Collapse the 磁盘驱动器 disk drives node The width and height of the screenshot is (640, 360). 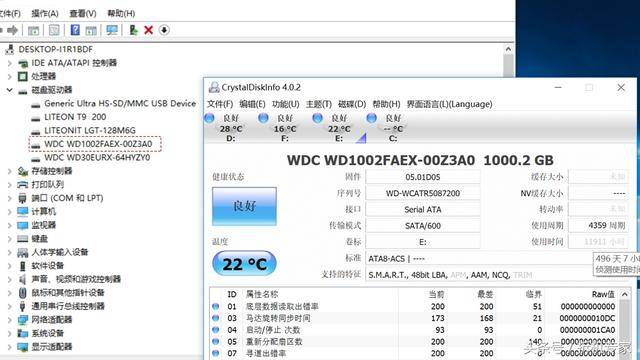coord(9,90)
